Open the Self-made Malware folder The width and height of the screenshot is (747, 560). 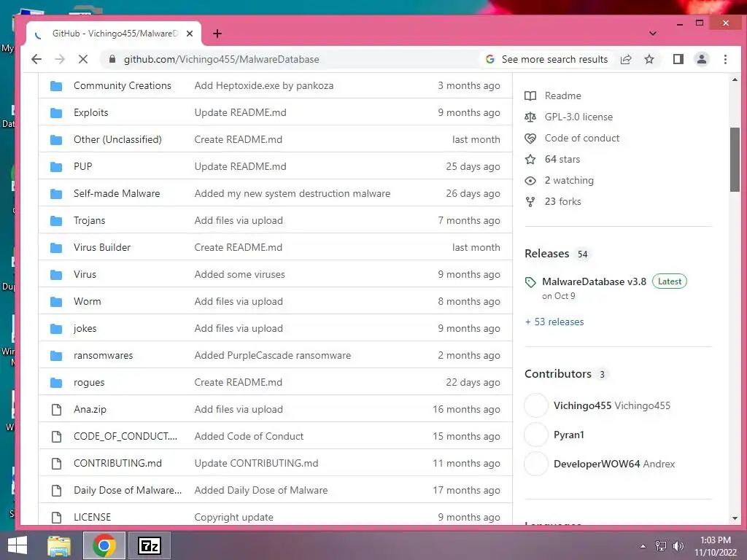117,193
